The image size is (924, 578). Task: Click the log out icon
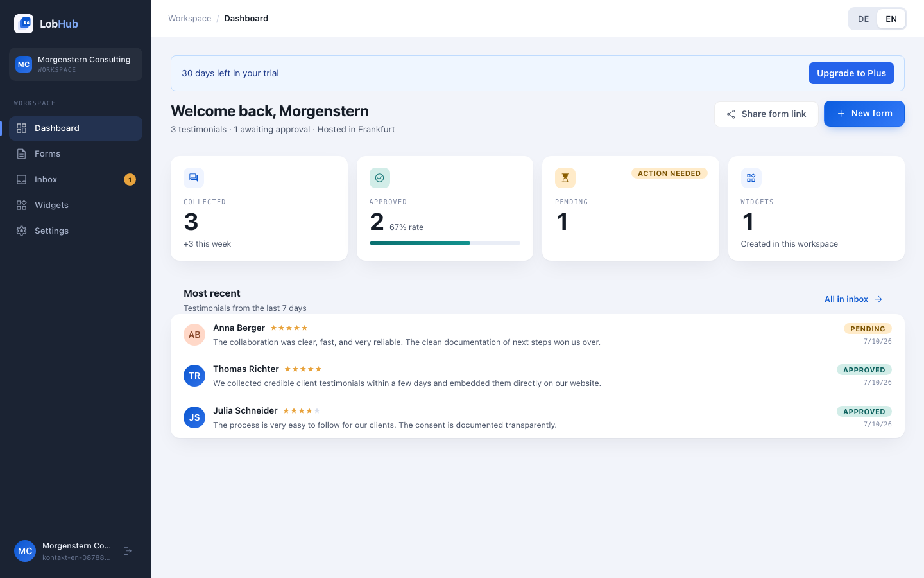[x=128, y=551]
